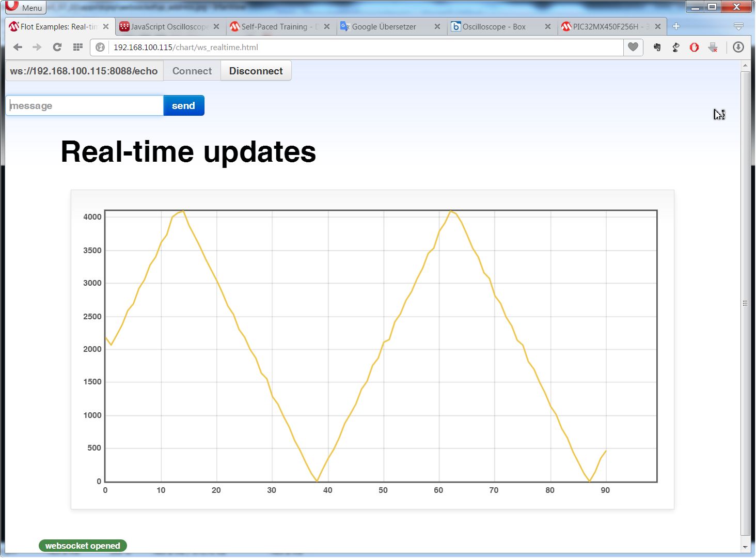Click the browser forward arrow
Viewport: 756px width, 558px height.
(x=37, y=47)
